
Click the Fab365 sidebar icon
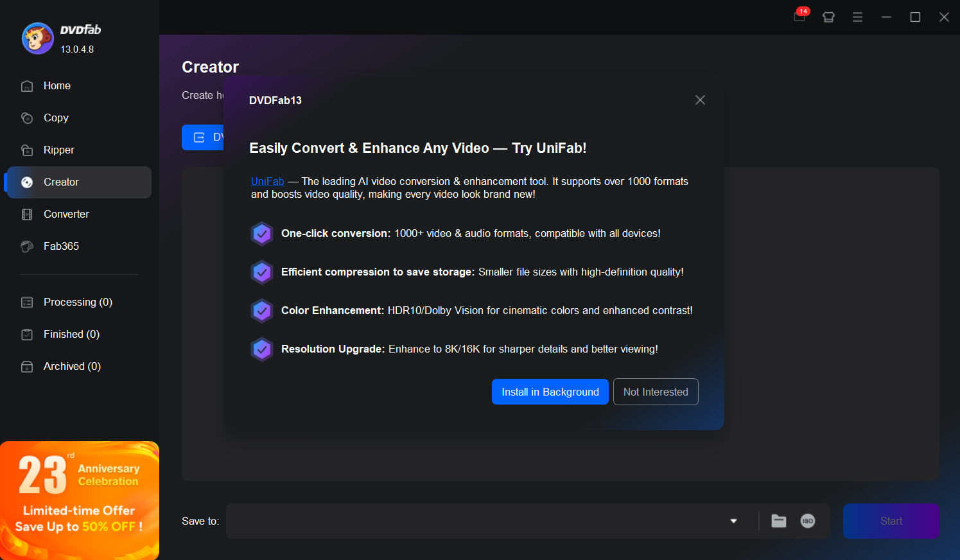(x=27, y=247)
